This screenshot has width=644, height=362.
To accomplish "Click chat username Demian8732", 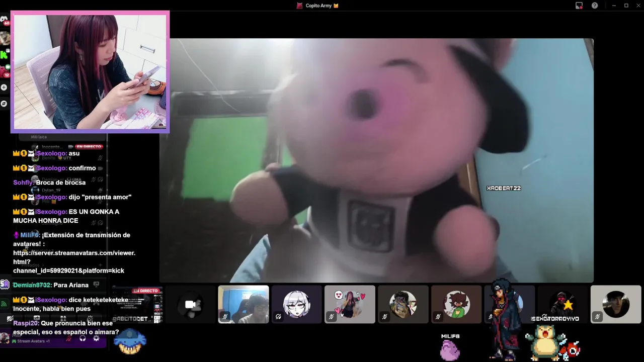I will 32,285.
